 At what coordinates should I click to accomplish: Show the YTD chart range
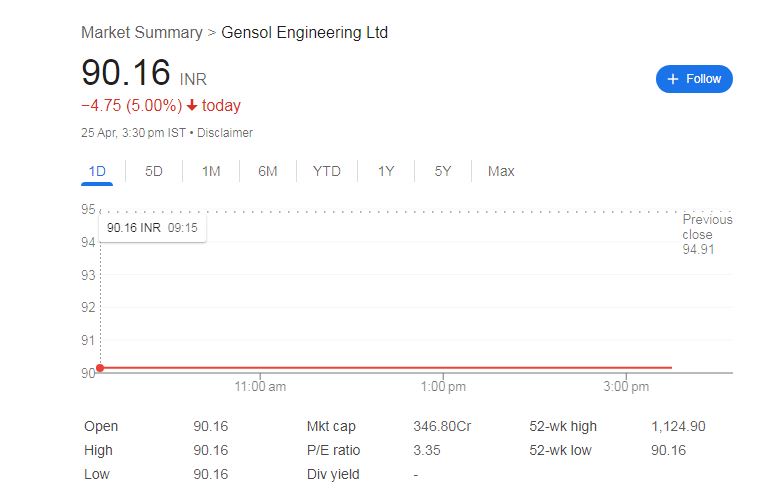pos(327,171)
